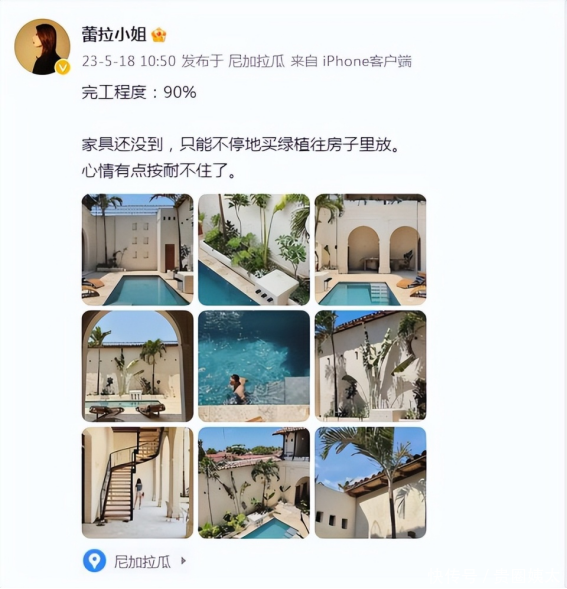Click the iPhone客户端 source label
Viewport: 567px width, 589px height.
pos(367,61)
